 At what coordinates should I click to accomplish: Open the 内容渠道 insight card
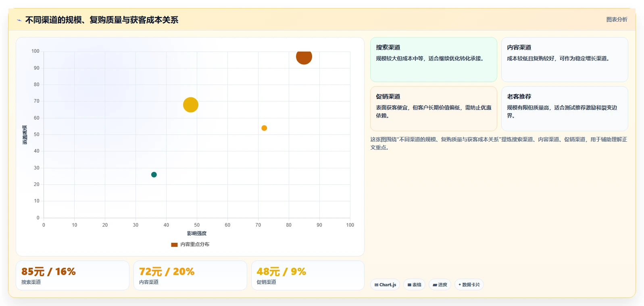tap(565, 60)
